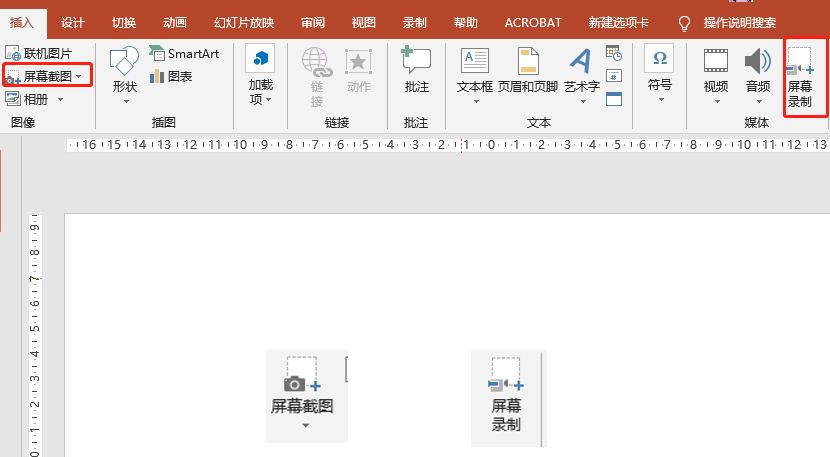Insert date and time icon
Screen dimensions: 830x457
click(614, 53)
